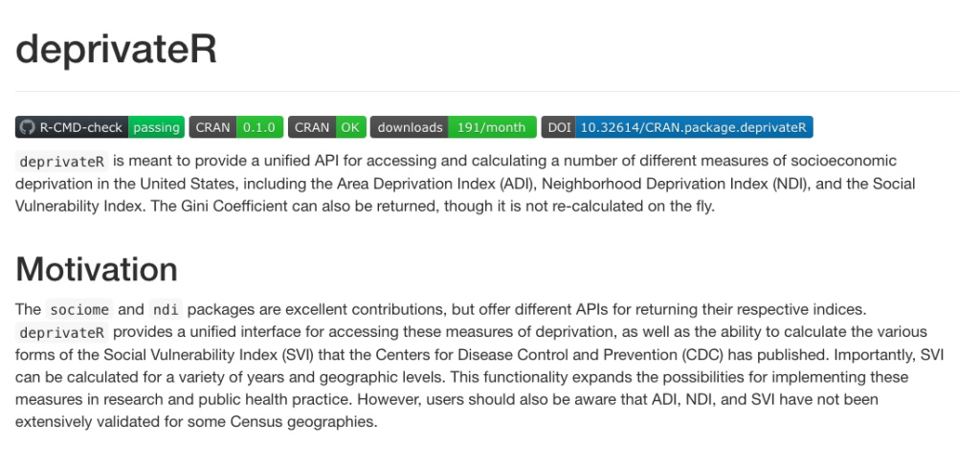Open the CRAN 0.1.0 version badge
This screenshot has height=466, width=980.
point(236,127)
